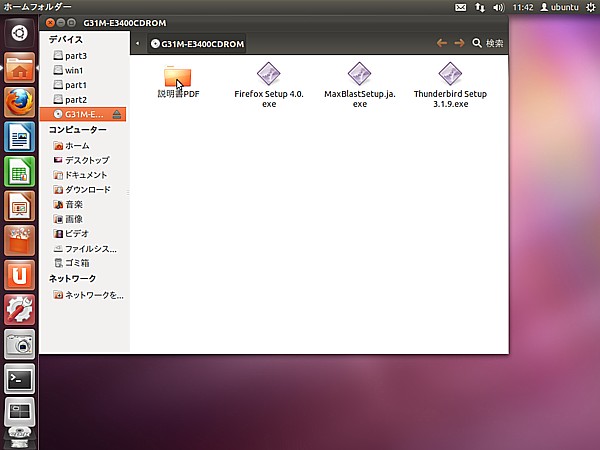Viewport: 600px width, 450px height.
Task: Open ネットワークを... browse network entry
Action: (x=88, y=295)
